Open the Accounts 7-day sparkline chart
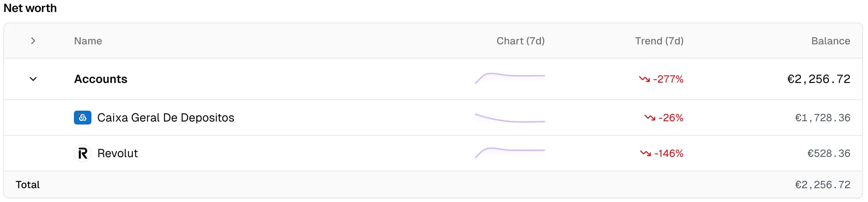Screen dimensions: 868x202 coord(510,78)
